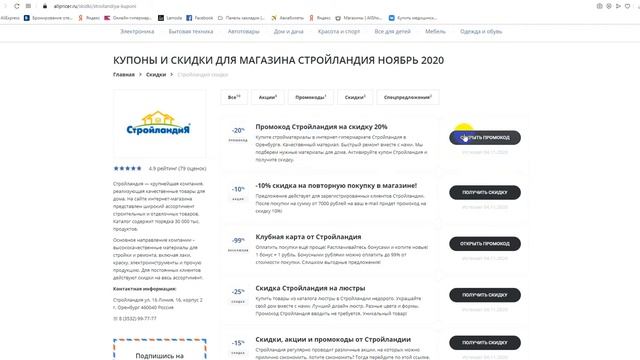Click the store phone number

coord(135,318)
